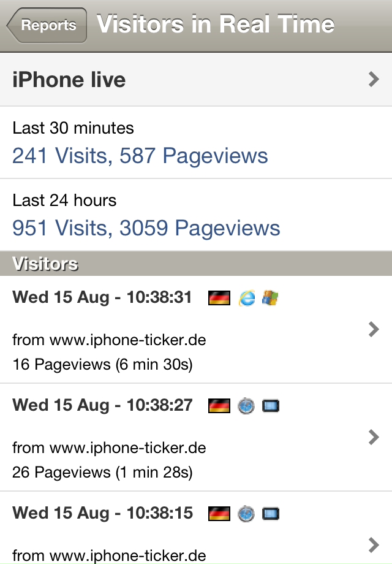Open details chevron for the 10:38:31 visitor
This screenshot has width=392, height=564.
tap(374, 330)
